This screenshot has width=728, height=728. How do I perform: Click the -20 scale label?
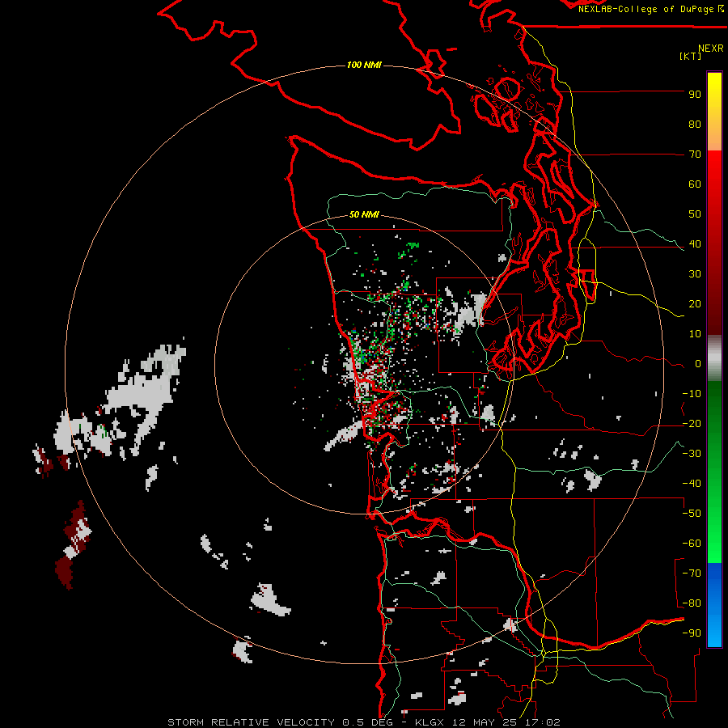tap(692, 423)
